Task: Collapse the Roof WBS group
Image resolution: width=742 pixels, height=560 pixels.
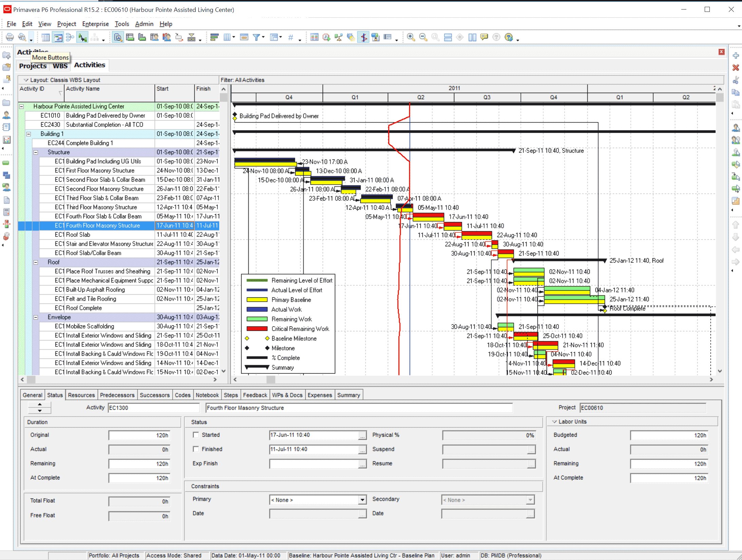Action: tap(36, 262)
